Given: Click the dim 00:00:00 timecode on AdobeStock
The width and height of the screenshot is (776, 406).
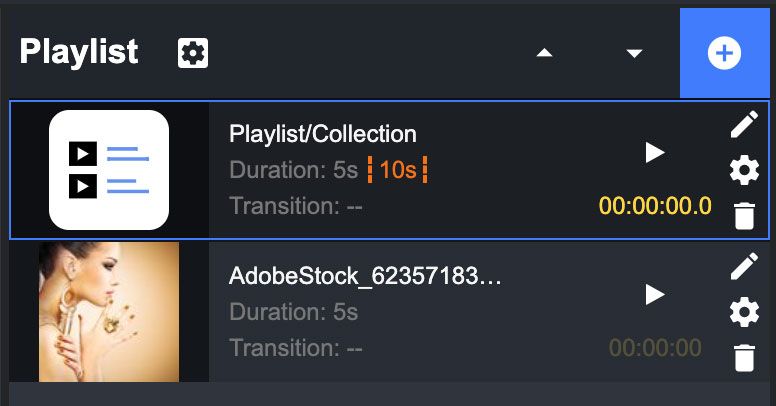Looking at the screenshot, I should 655,348.
